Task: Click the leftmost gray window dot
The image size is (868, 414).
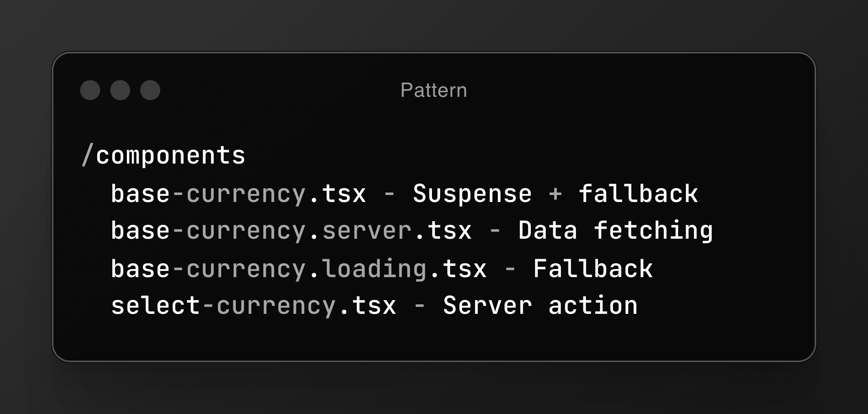Action: tap(90, 90)
